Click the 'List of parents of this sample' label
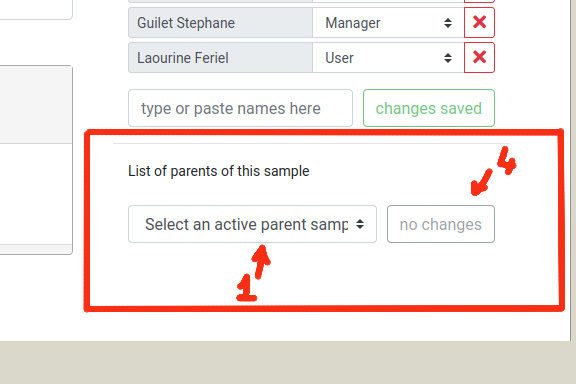The height and width of the screenshot is (384, 576). 219,171
